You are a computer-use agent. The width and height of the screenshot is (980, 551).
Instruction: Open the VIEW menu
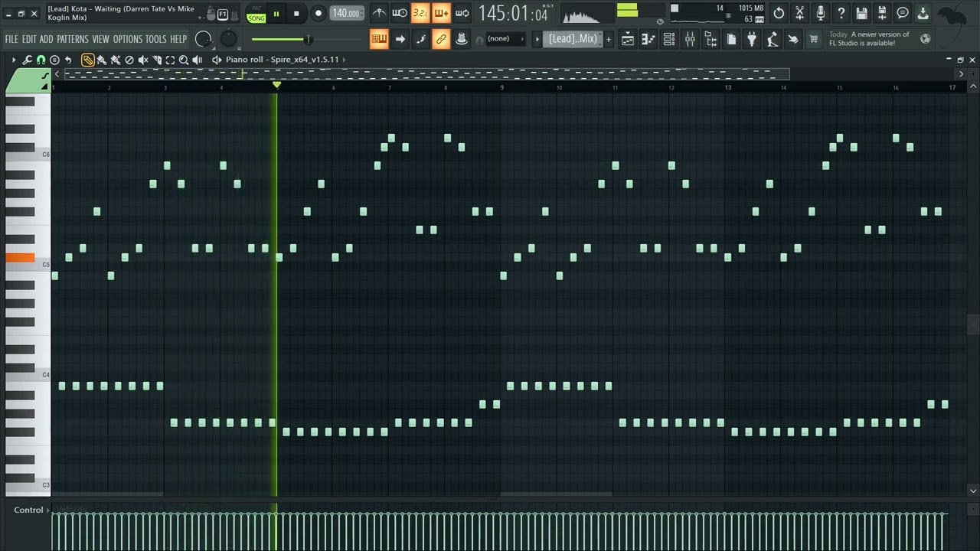(x=101, y=39)
